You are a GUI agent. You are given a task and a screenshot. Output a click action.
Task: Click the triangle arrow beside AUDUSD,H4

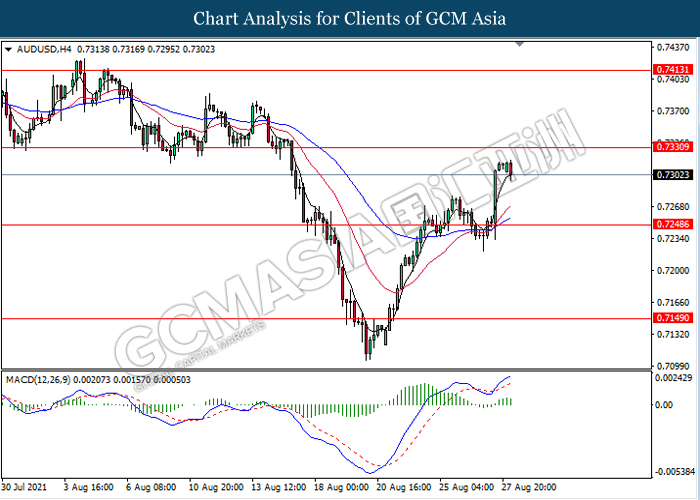pos(9,48)
